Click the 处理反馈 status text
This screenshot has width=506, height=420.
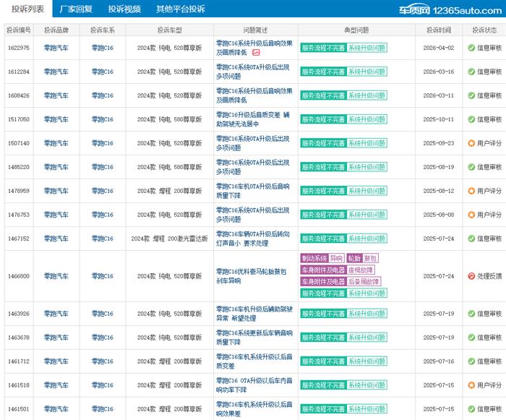(489, 276)
